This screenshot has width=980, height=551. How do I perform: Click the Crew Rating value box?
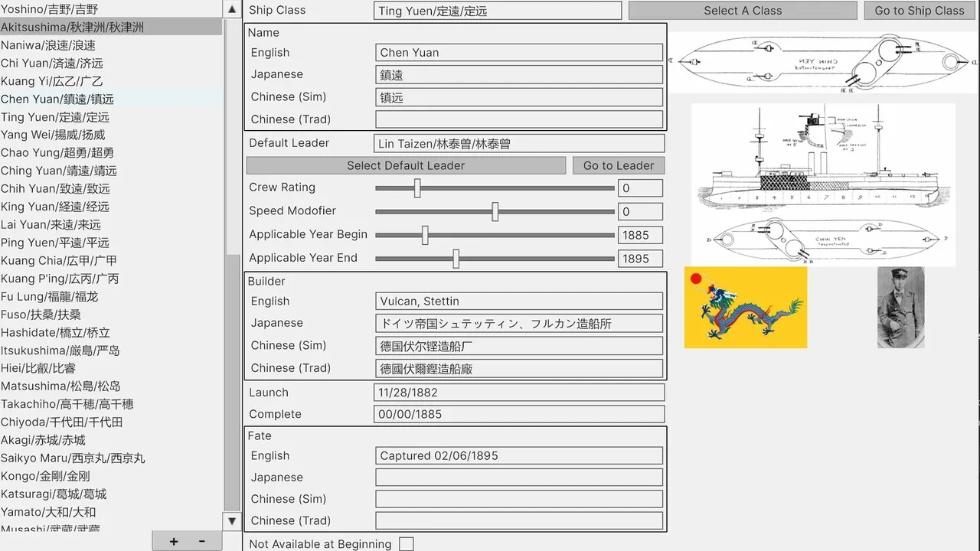pyautogui.click(x=640, y=188)
